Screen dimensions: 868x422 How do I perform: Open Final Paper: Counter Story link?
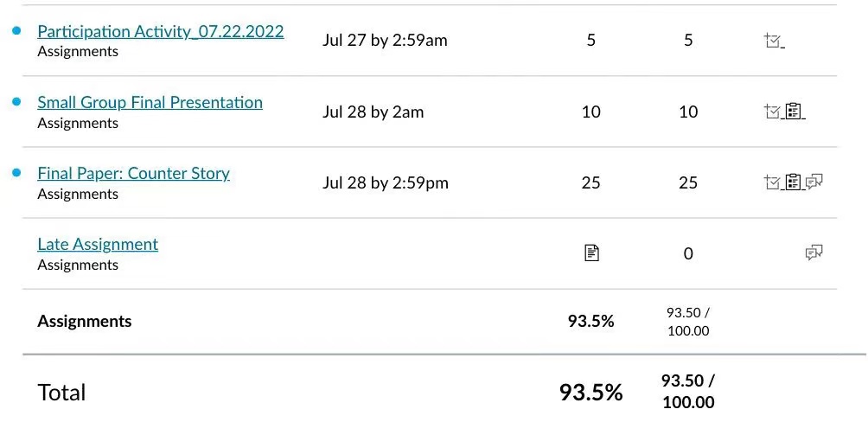[x=133, y=173]
